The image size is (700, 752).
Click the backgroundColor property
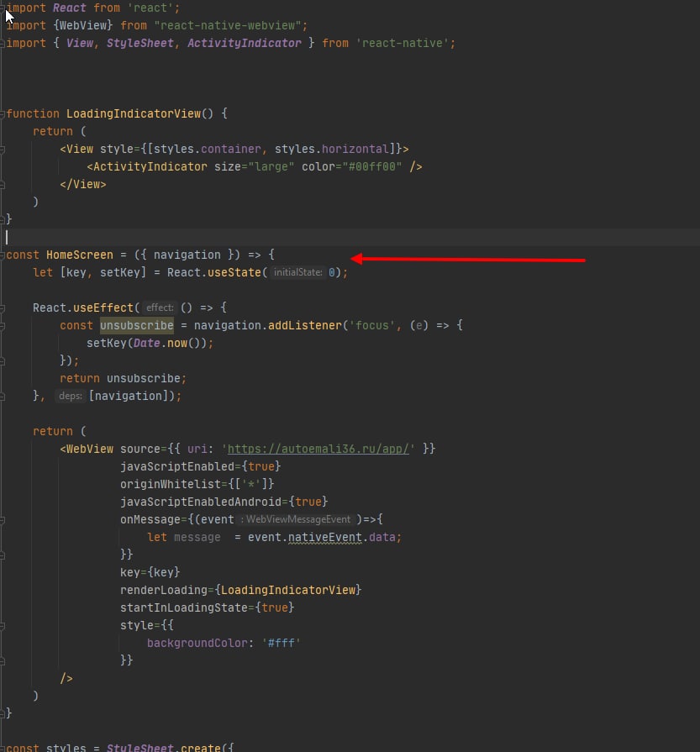pos(197,643)
